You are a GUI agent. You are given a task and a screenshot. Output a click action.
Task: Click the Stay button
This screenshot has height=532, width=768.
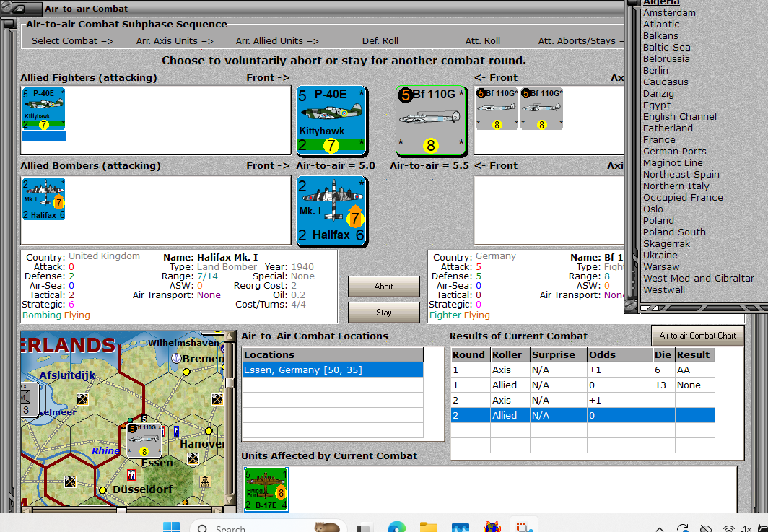click(x=383, y=313)
